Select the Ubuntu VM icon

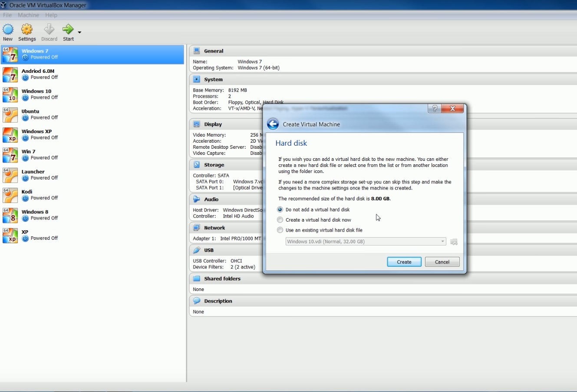pos(10,114)
